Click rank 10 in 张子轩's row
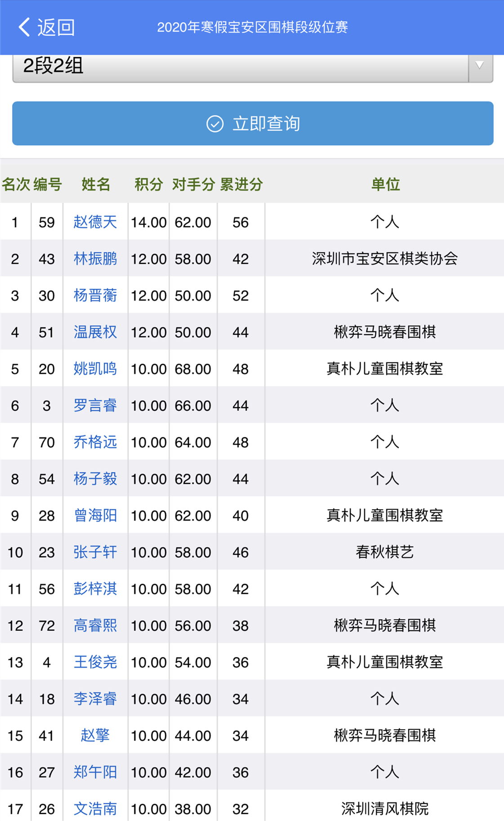The width and height of the screenshot is (504, 821). point(15,552)
